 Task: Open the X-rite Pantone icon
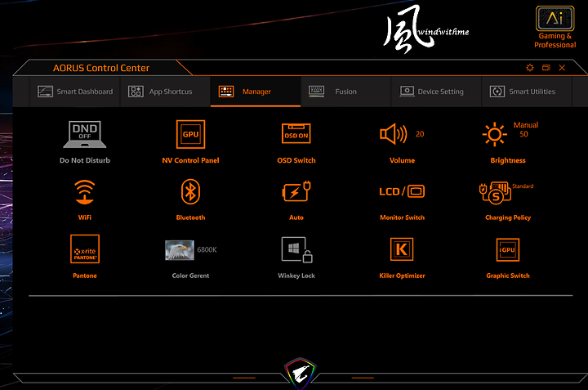[85, 249]
